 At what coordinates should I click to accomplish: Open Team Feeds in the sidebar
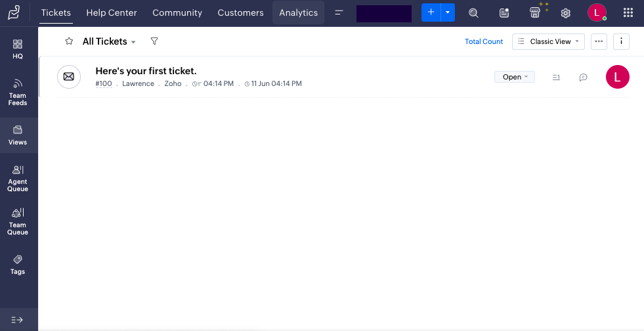[x=18, y=93]
